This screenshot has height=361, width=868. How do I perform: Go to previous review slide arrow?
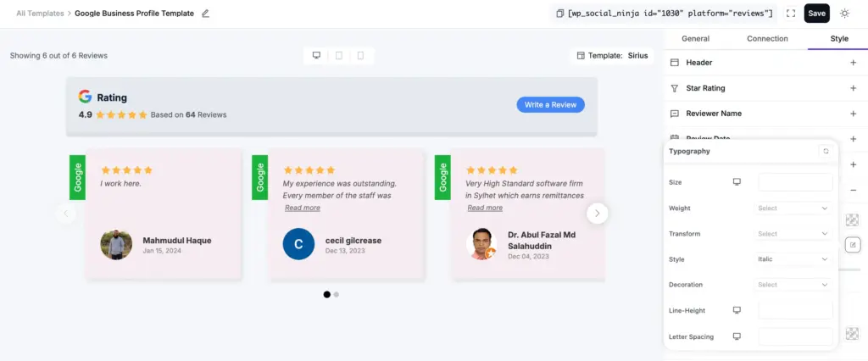pos(66,214)
